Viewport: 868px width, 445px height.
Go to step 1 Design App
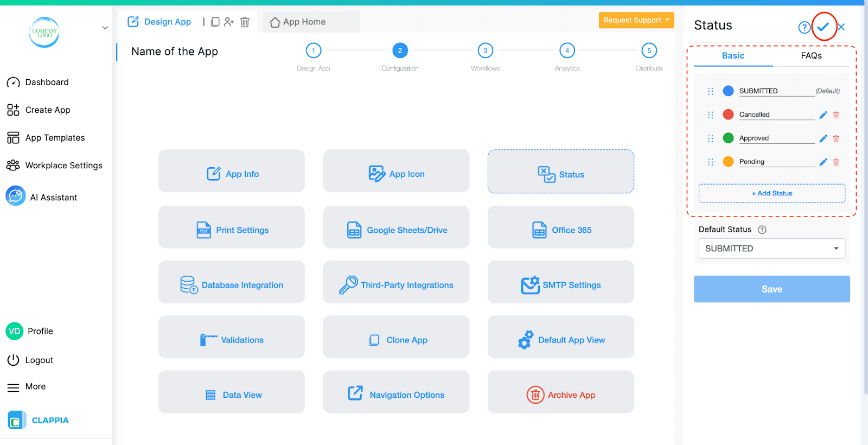pos(314,50)
